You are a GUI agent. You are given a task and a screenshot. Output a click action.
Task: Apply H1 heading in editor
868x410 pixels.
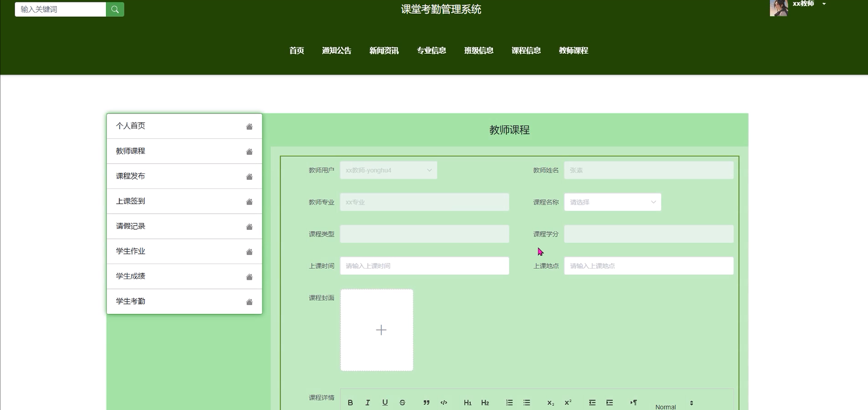coord(467,402)
